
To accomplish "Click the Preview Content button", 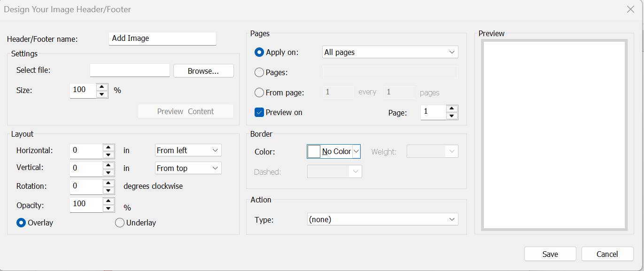I will (x=186, y=111).
